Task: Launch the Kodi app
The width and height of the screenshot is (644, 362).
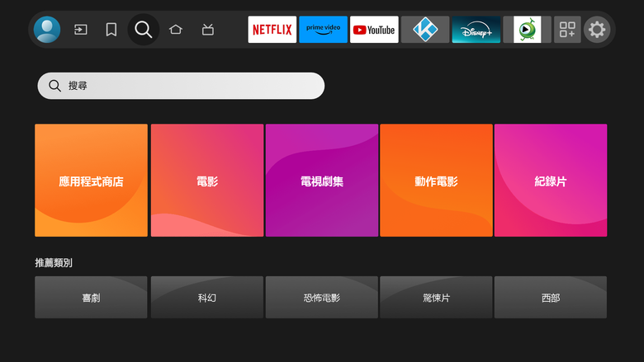Action: 425,30
